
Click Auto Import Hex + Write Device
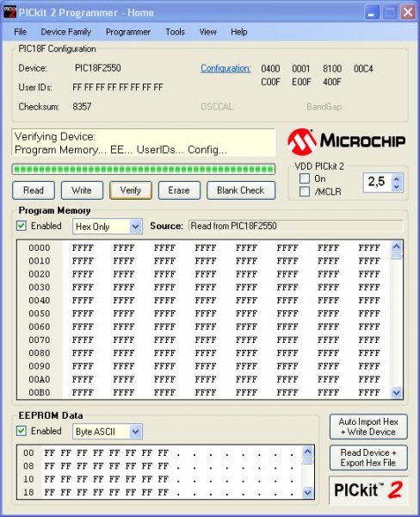(x=368, y=427)
